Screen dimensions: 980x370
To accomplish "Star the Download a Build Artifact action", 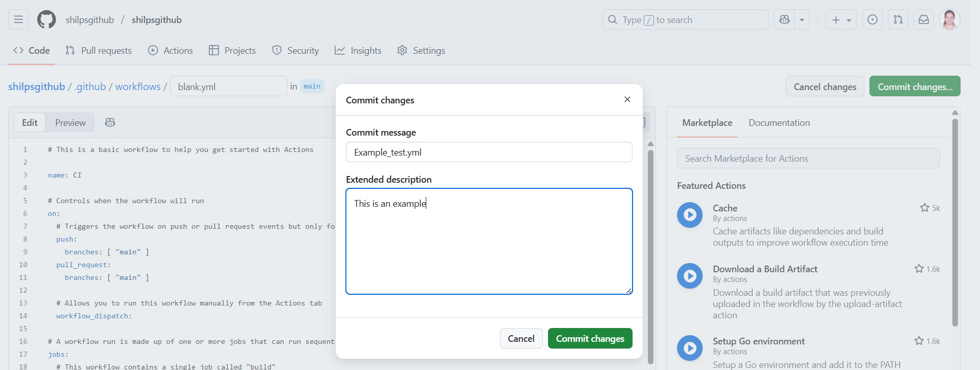I will click(919, 269).
